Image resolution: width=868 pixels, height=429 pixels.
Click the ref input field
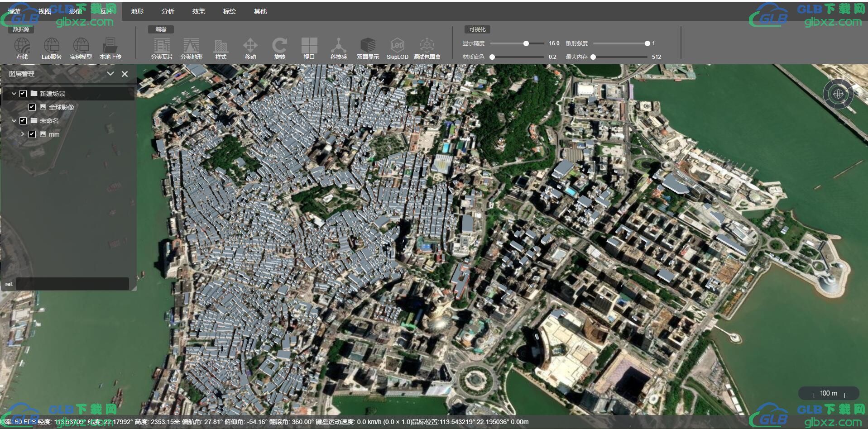[72, 284]
